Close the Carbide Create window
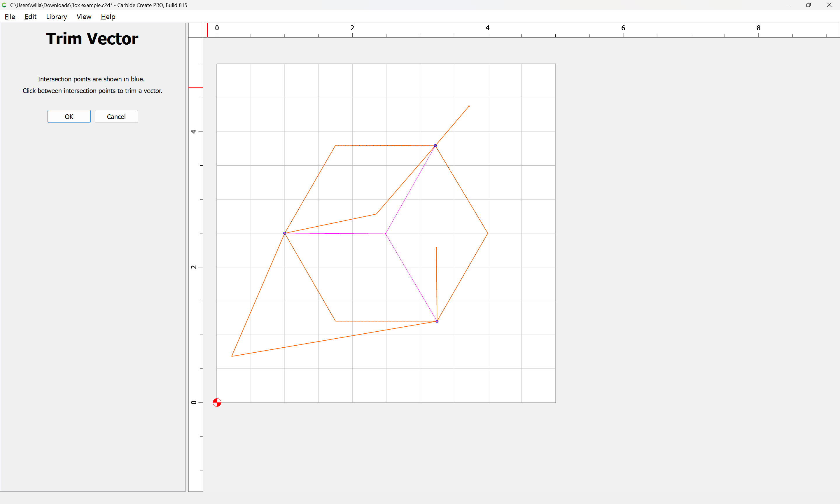This screenshot has height=504, width=840. coord(829,5)
